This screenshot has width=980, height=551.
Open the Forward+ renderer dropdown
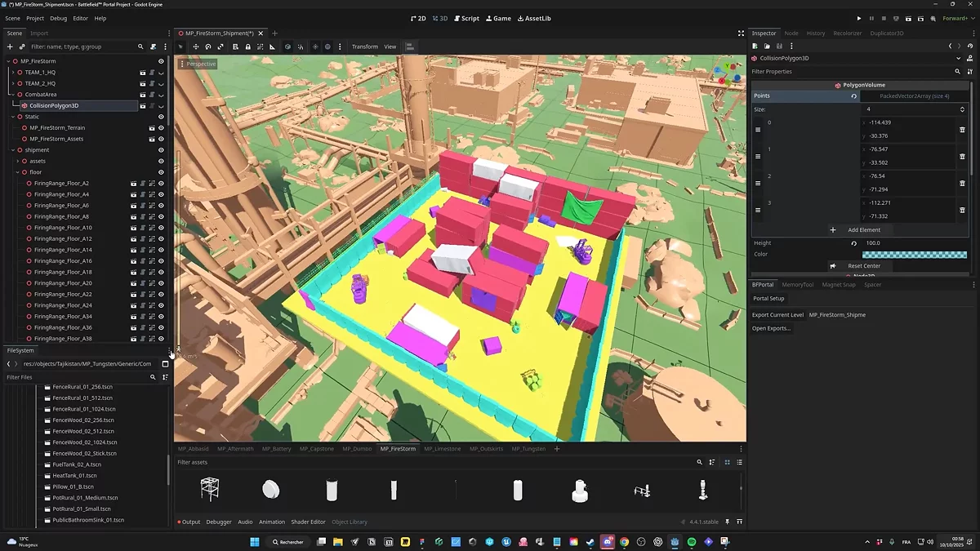(x=955, y=18)
